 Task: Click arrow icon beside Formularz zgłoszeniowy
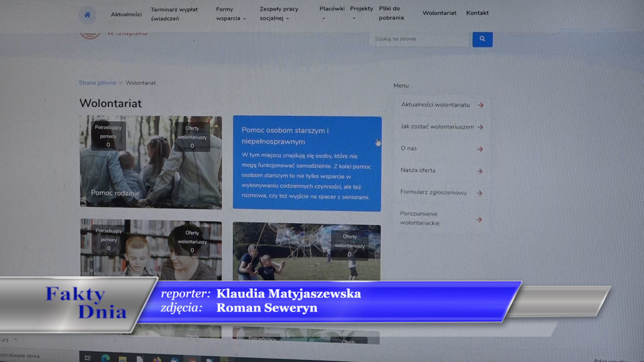(x=479, y=193)
